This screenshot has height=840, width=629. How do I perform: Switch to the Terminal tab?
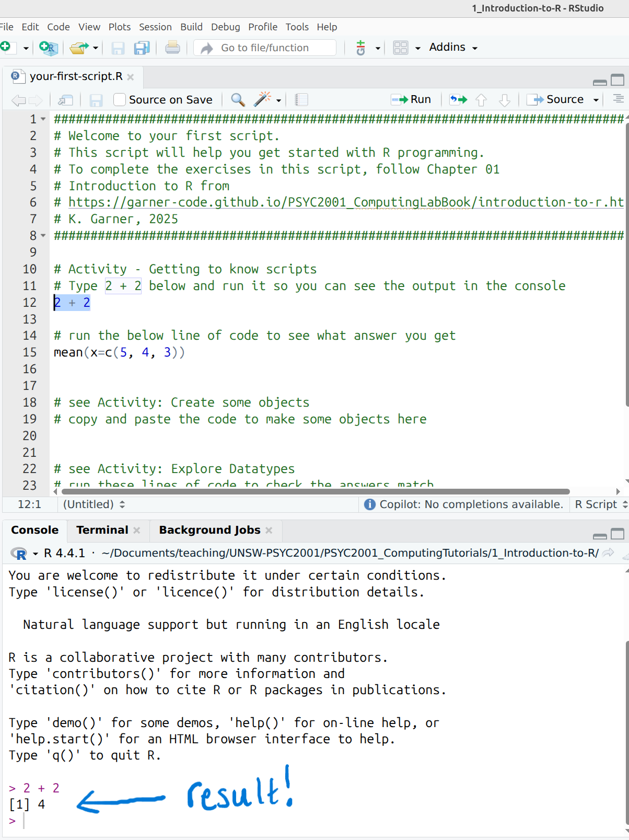pyautogui.click(x=102, y=530)
